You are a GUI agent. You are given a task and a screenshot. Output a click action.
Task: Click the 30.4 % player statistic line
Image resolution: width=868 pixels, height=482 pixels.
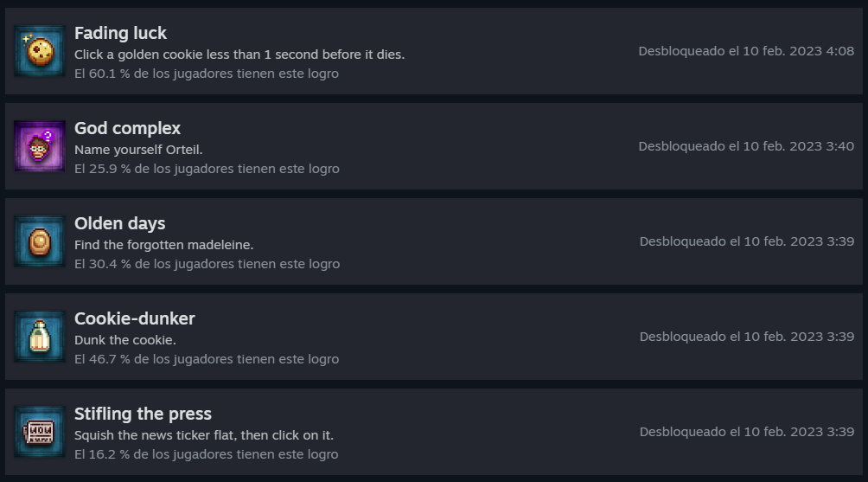point(207,264)
